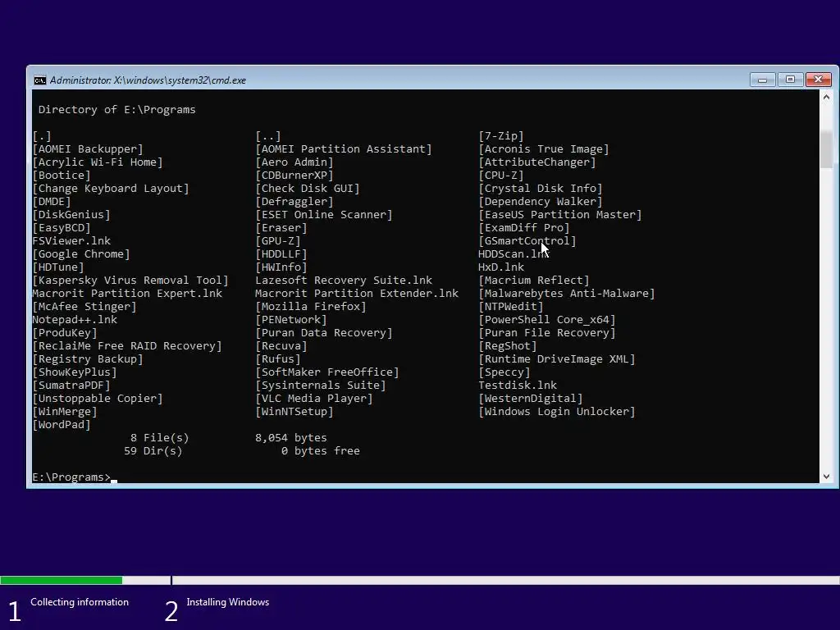Click the 'Installing Windows' step label
This screenshot has height=630, width=840.
click(x=228, y=602)
